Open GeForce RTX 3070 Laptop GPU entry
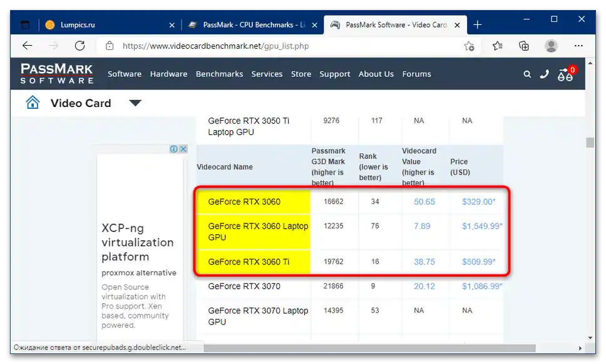Viewport: 606px width, 364px height. pyautogui.click(x=258, y=316)
